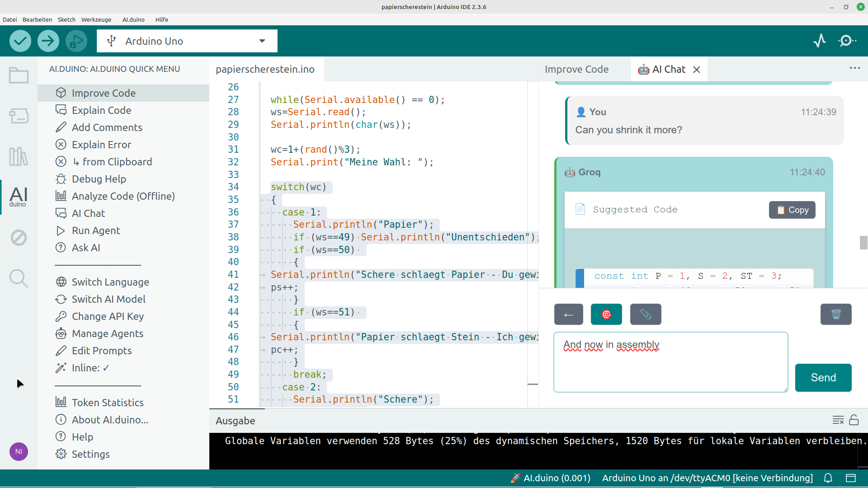Open the Library Manager from the sidebar

tap(19, 157)
